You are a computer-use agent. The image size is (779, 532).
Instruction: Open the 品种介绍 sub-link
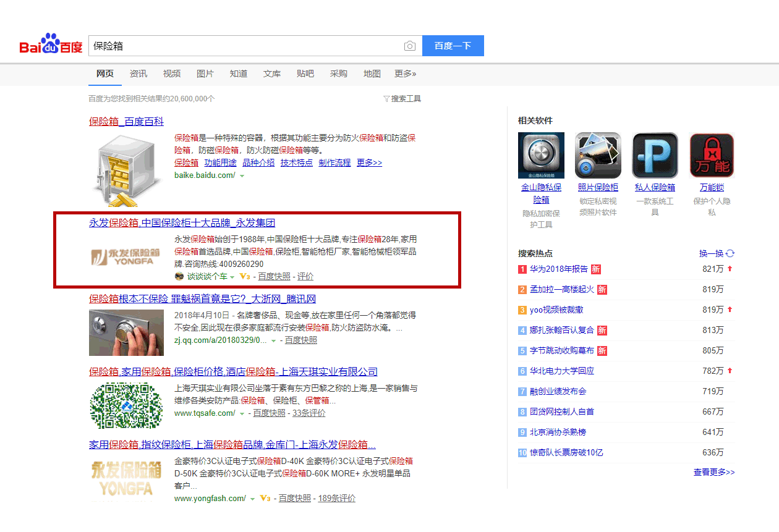pyautogui.click(x=258, y=163)
